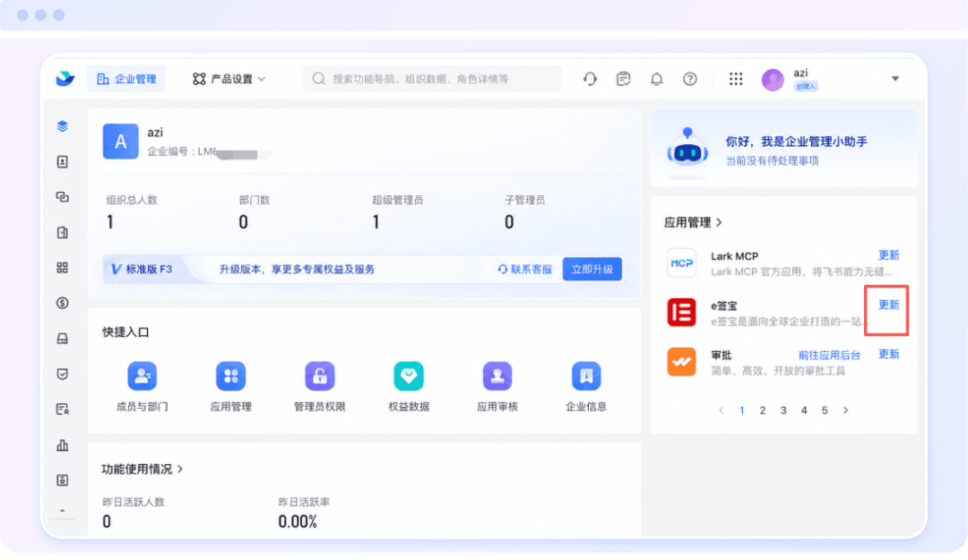Click 更新 for 审批
The image size is (968, 560).
[889, 354]
